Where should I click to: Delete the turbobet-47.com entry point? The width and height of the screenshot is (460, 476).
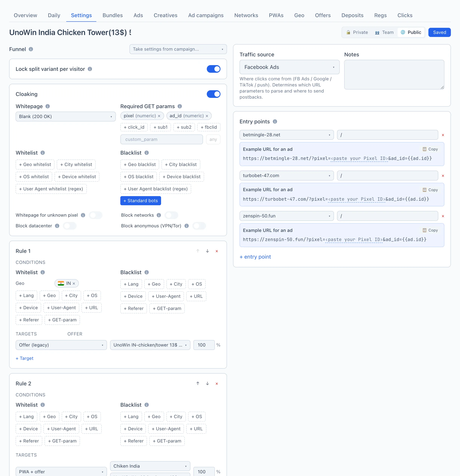click(443, 176)
